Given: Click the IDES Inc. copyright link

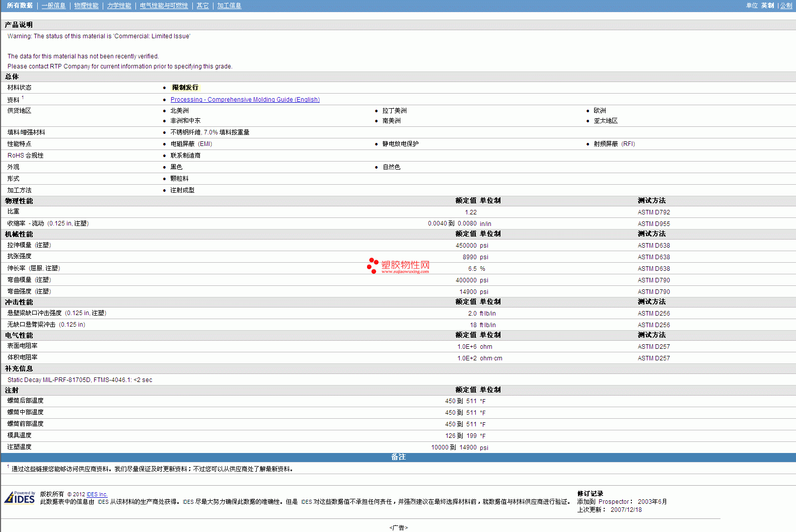Looking at the screenshot, I should point(97,494).
